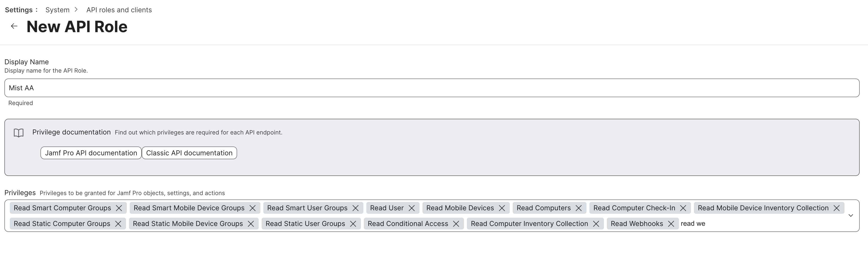The width and height of the screenshot is (868, 266).
Task: Remove the Read Smart Computer Groups privilege
Action: [x=119, y=208]
